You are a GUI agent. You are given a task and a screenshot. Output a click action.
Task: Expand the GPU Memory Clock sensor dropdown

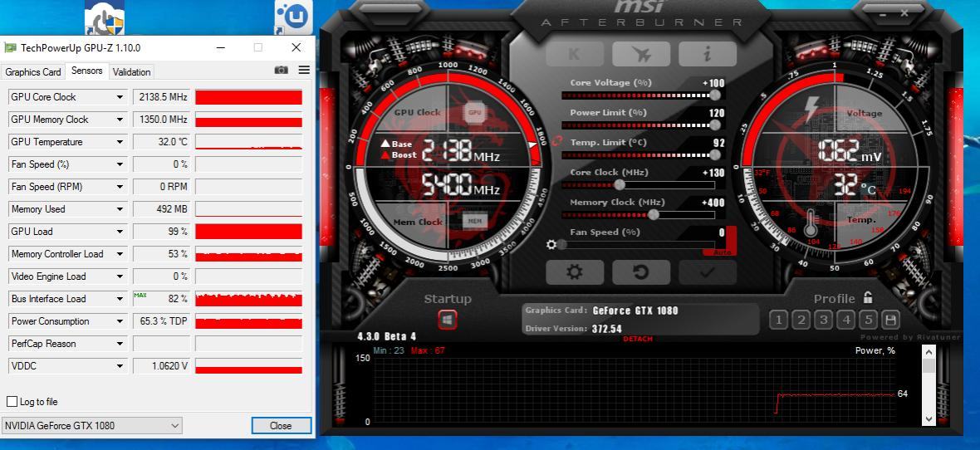(x=120, y=120)
